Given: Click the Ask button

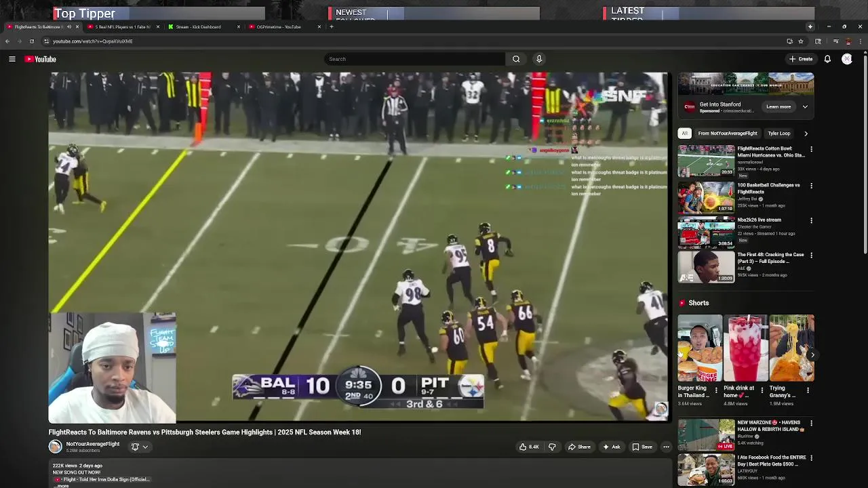Looking at the screenshot, I should point(611,447).
